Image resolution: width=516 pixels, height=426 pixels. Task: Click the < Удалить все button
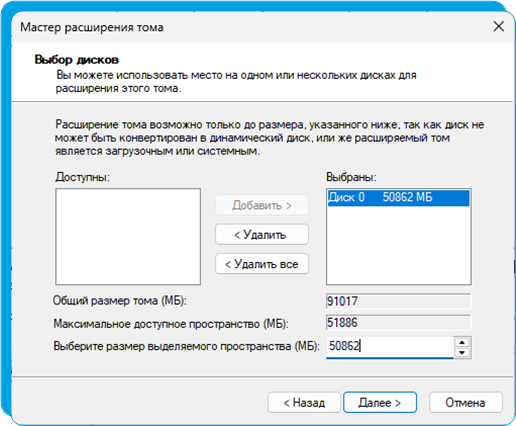click(x=262, y=264)
